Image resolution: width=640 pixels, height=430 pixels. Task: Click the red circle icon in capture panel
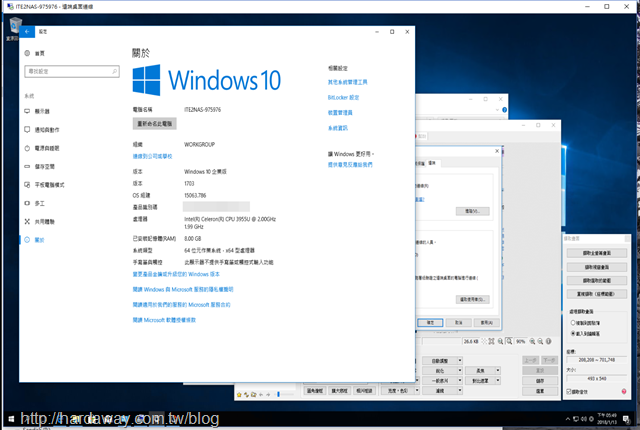(624, 391)
